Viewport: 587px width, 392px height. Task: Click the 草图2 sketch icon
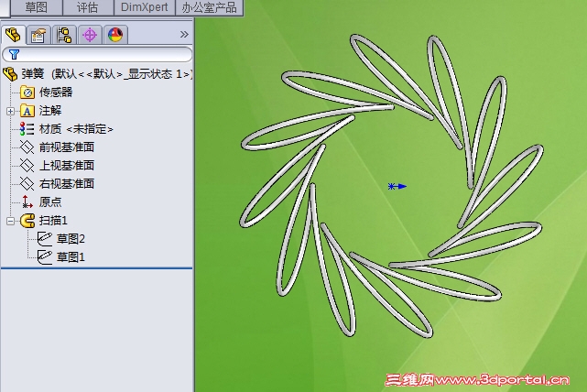[45, 238]
